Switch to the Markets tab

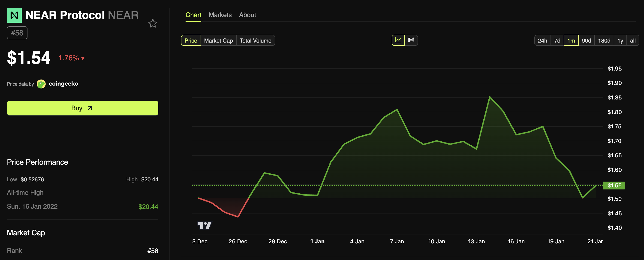point(220,15)
